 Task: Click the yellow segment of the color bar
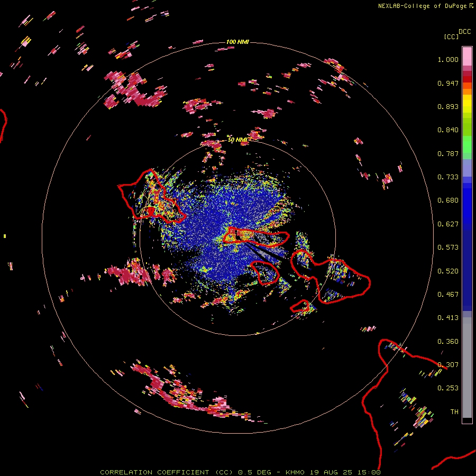pyautogui.click(x=467, y=104)
